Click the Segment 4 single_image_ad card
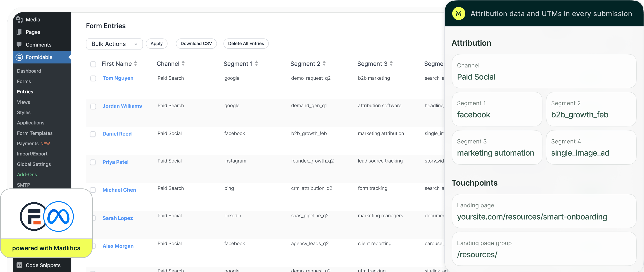644x272 pixels. 591,147
